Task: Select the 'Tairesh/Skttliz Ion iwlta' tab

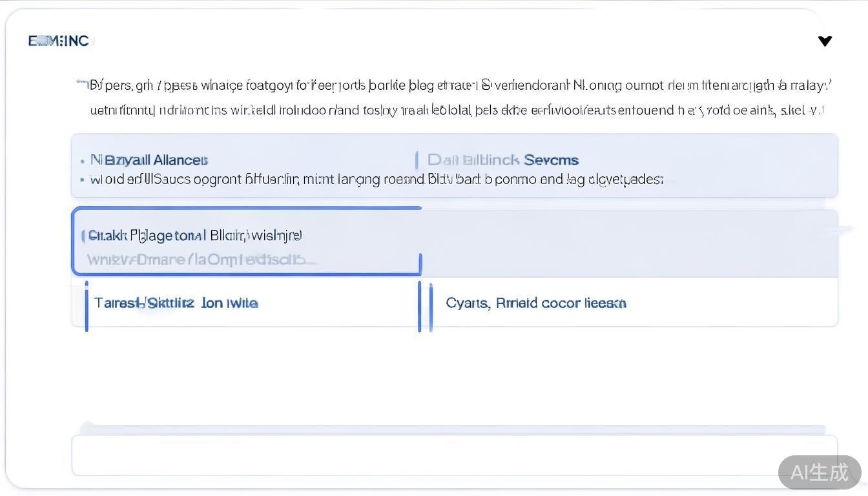Action: pyautogui.click(x=176, y=303)
